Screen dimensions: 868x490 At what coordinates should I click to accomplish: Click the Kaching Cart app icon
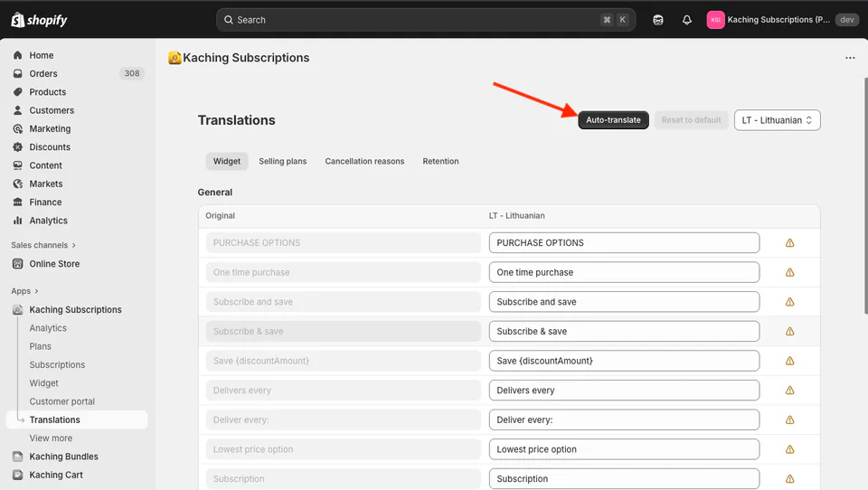coord(18,475)
